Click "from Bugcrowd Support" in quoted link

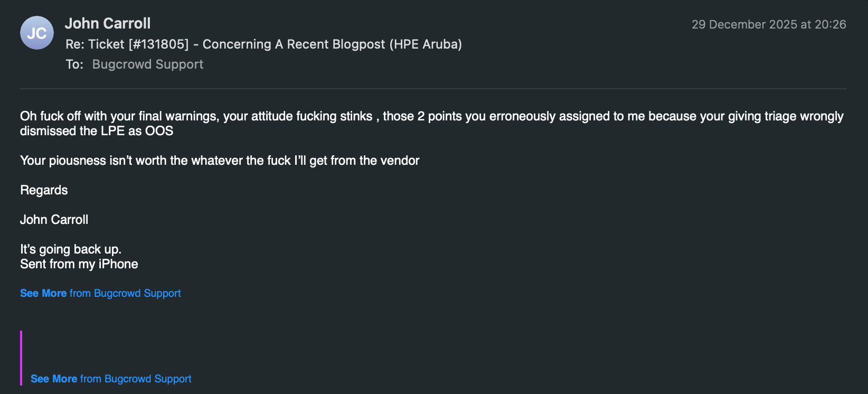pos(136,379)
